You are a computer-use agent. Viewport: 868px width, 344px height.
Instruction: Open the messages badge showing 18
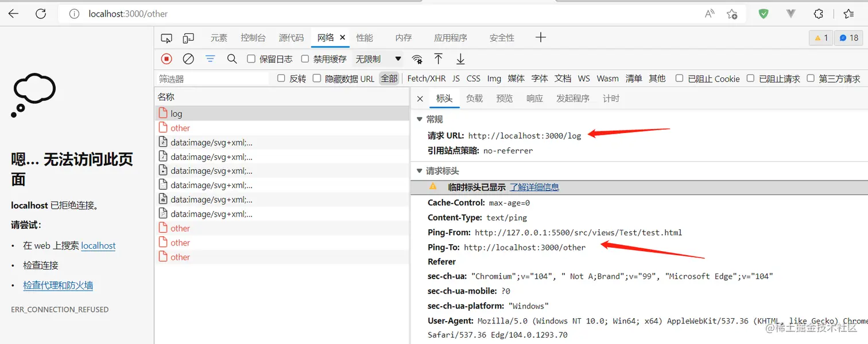coord(848,38)
